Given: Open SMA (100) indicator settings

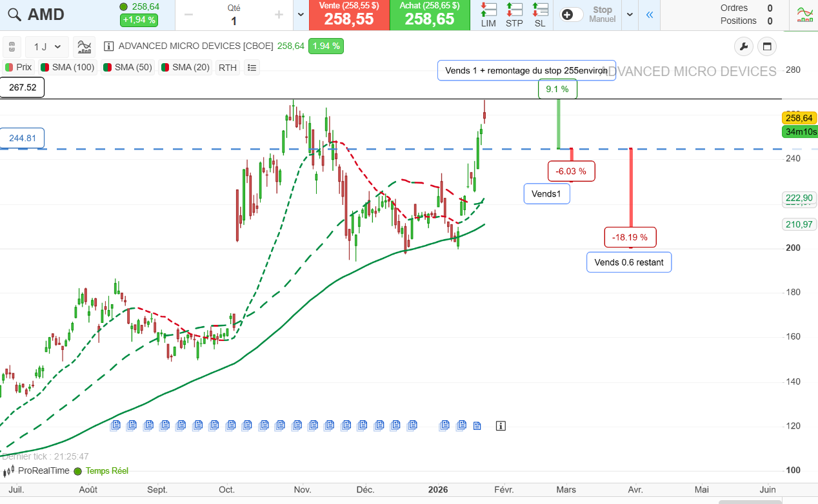Looking at the screenshot, I should pyautogui.click(x=67, y=67).
